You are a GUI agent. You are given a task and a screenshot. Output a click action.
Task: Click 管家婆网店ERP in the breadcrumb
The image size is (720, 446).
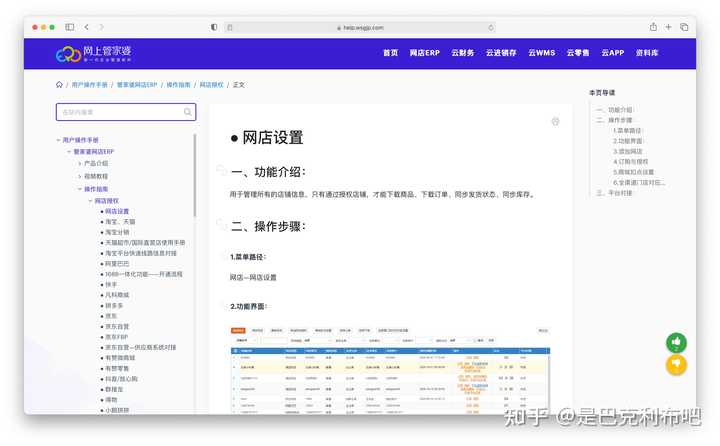137,85
